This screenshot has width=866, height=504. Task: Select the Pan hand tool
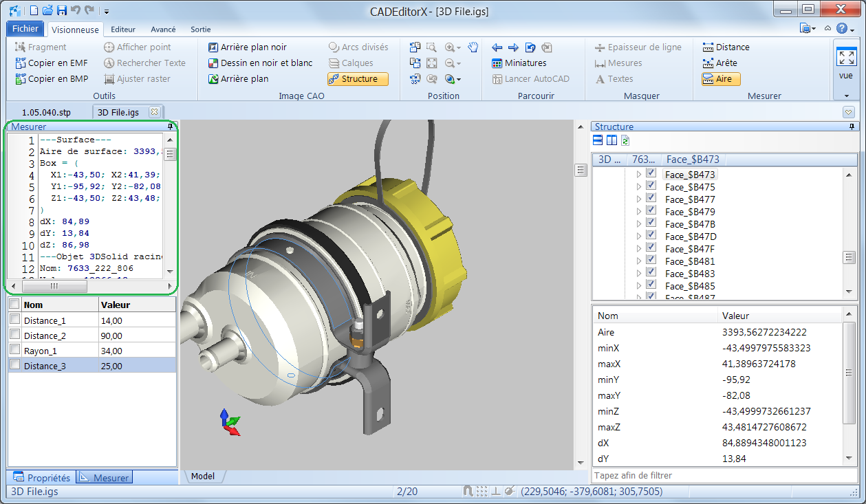tap(473, 47)
